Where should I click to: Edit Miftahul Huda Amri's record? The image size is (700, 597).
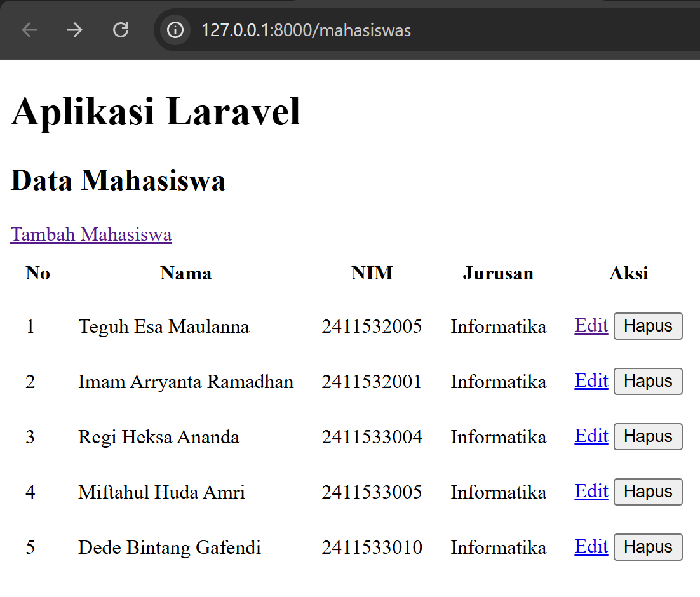[591, 492]
